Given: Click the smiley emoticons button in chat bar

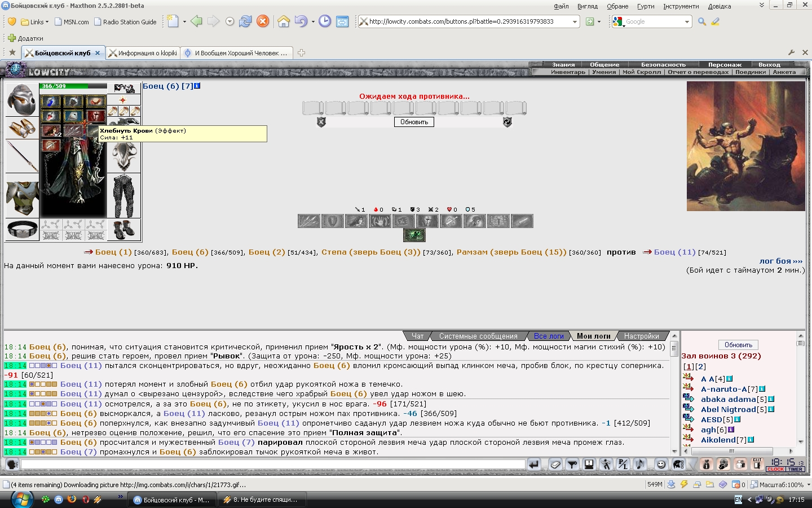Looking at the screenshot, I should pos(661,465).
